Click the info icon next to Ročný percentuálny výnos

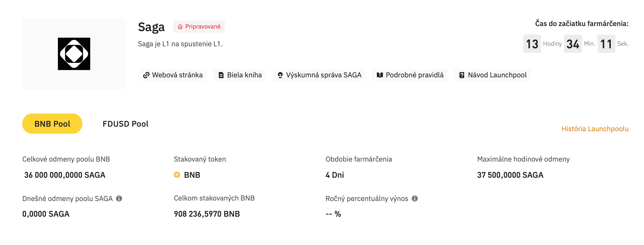click(x=415, y=198)
